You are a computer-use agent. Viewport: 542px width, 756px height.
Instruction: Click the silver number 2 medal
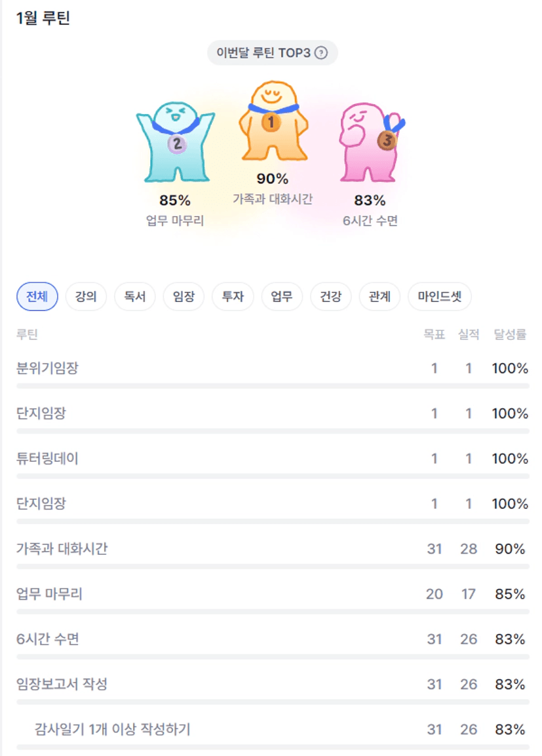pos(177,143)
